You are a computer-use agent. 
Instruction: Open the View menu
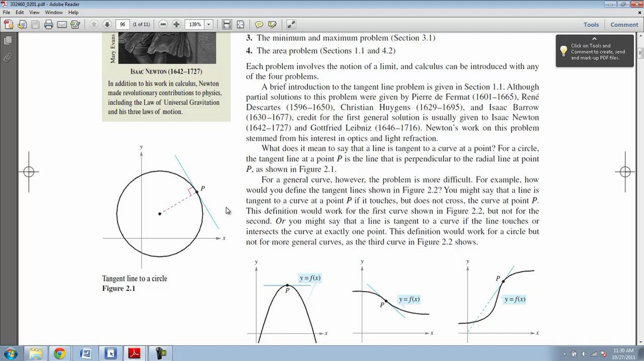click(x=34, y=12)
